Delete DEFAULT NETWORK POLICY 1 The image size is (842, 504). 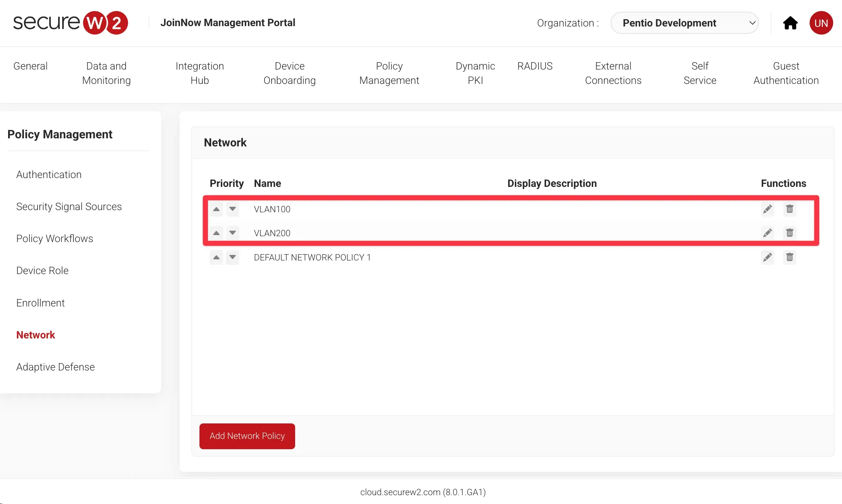coord(789,257)
